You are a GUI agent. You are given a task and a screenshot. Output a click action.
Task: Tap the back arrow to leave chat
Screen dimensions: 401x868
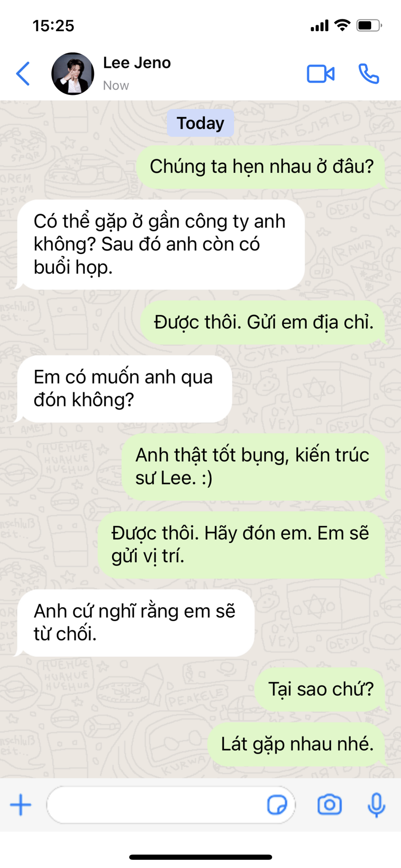pyautogui.click(x=23, y=74)
